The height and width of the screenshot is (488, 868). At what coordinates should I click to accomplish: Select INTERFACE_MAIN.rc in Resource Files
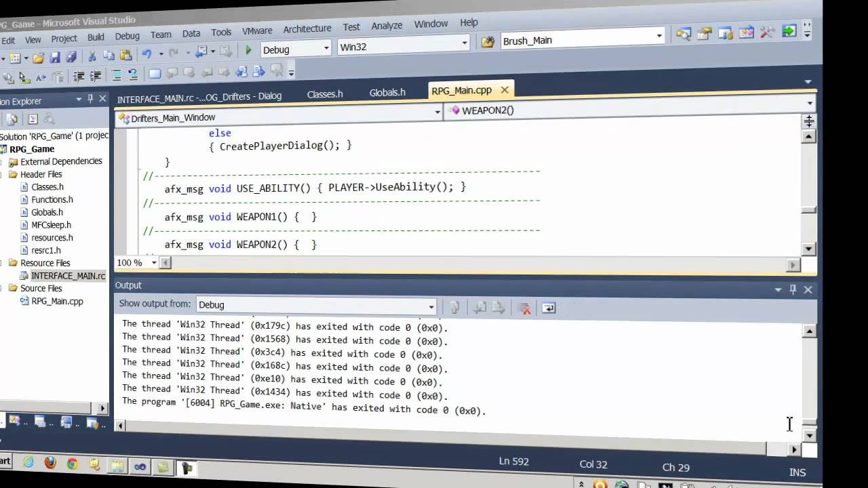pyautogui.click(x=68, y=276)
